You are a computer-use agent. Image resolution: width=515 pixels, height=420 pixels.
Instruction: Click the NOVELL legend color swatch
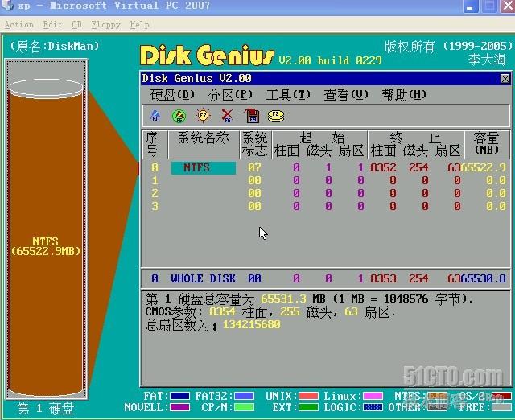[179, 408]
